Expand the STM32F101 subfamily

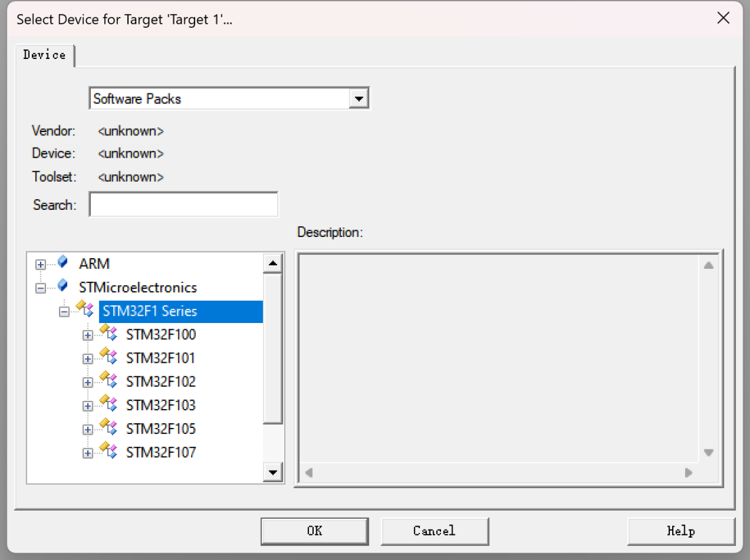pyautogui.click(x=87, y=359)
